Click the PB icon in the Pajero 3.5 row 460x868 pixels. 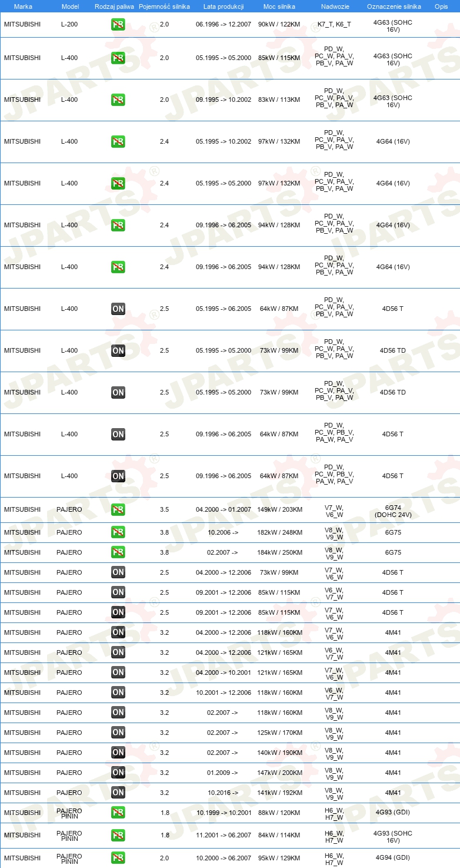(x=118, y=509)
